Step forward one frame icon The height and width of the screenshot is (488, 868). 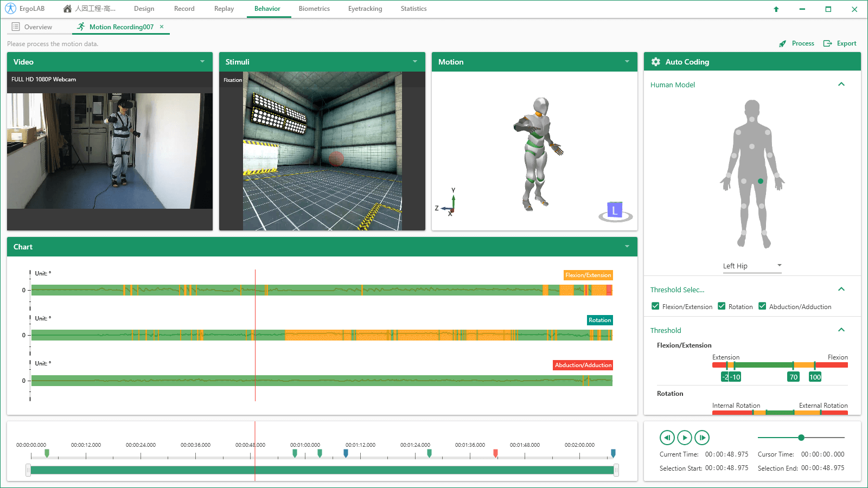[702, 438]
